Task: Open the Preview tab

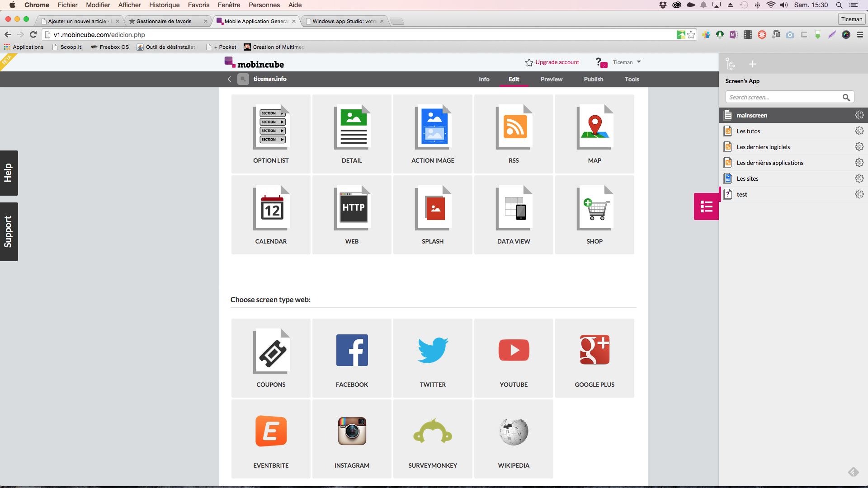Action: (552, 79)
